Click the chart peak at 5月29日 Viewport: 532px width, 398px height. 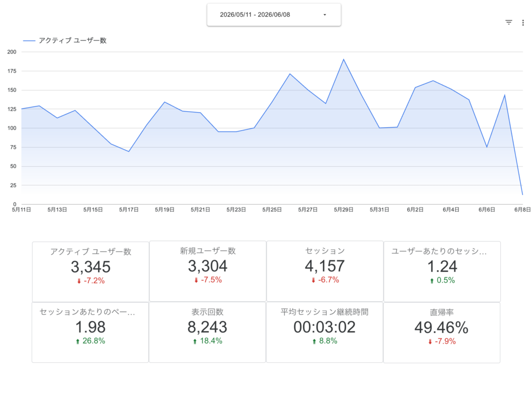pos(344,59)
